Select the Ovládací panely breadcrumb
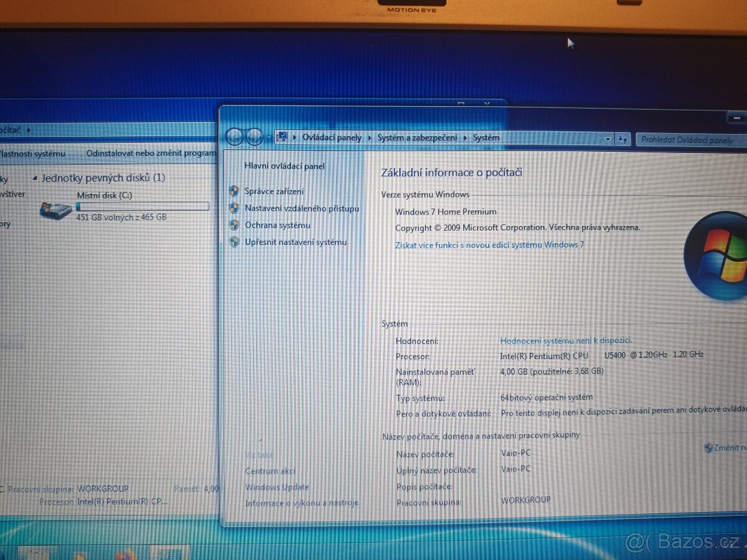 tap(332, 138)
